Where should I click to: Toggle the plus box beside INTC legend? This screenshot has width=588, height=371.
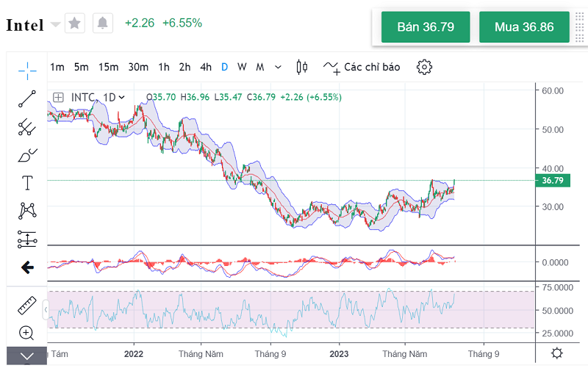click(x=58, y=97)
